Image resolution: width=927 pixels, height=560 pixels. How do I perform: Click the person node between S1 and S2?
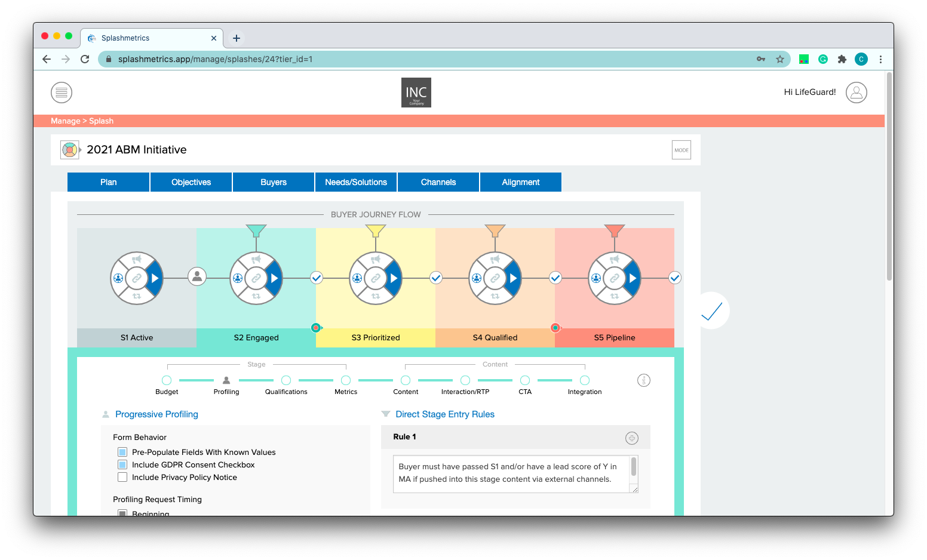coord(197,276)
